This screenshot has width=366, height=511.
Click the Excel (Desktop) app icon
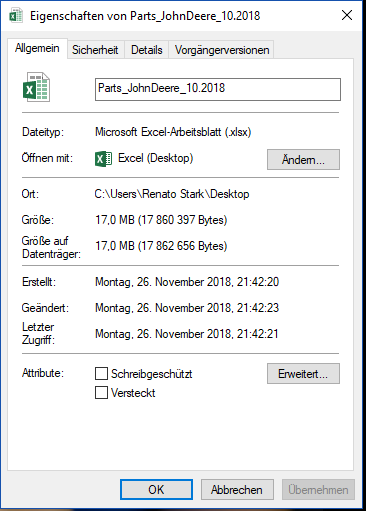pyautogui.click(x=103, y=159)
